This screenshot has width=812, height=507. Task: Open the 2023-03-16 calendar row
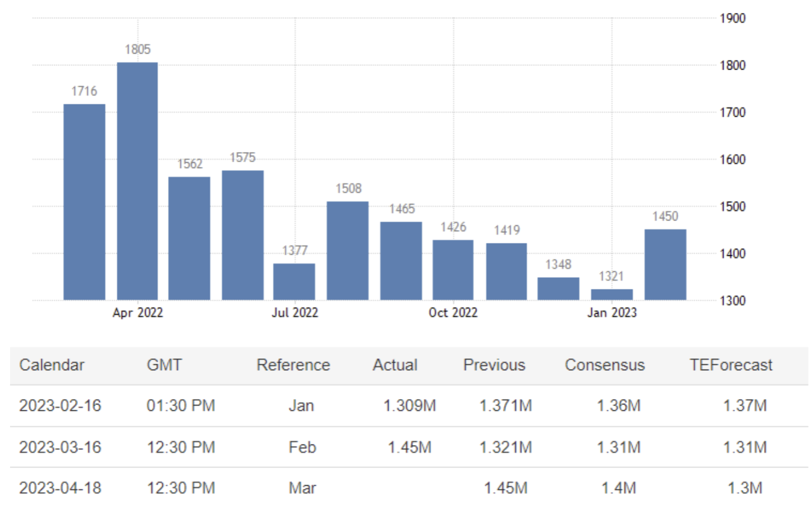pyautogui.click(x=60, y=447)
